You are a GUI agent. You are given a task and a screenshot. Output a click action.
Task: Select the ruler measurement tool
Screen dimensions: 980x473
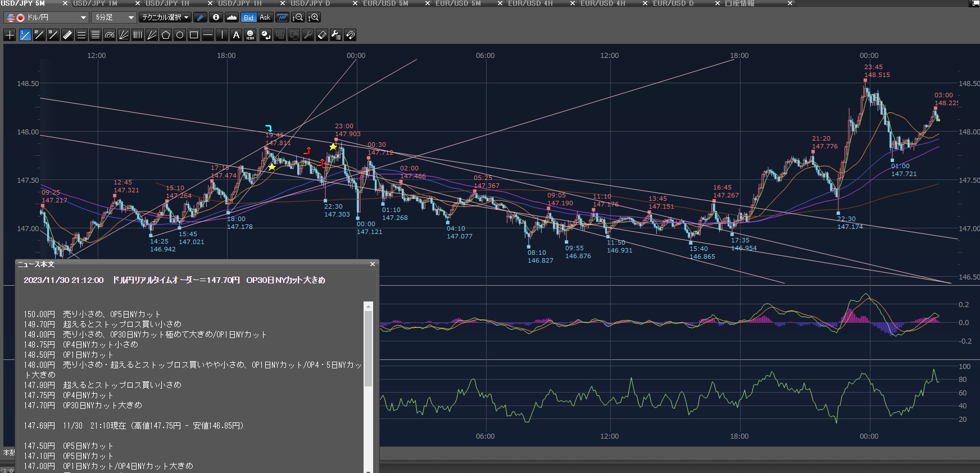click(67, 35)
